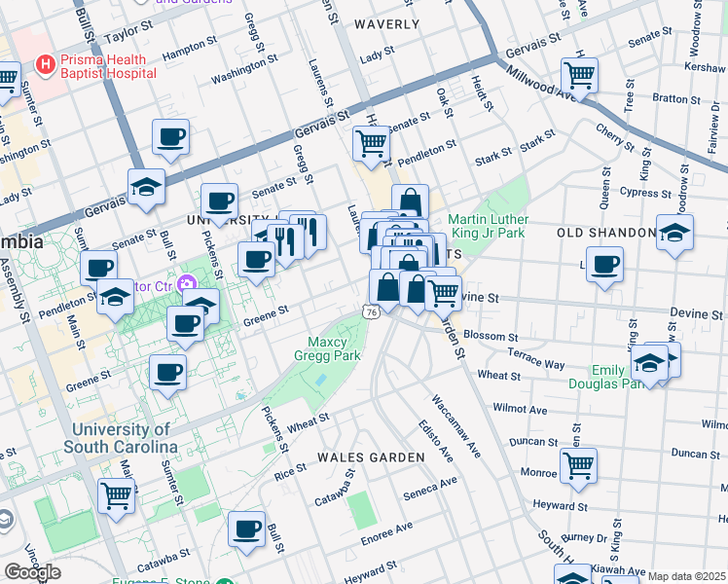Viewport: 728px width, 584px height.
Task: Open shopping cart marker near Pendleton St and Senate St
Action: pos(371,148)
